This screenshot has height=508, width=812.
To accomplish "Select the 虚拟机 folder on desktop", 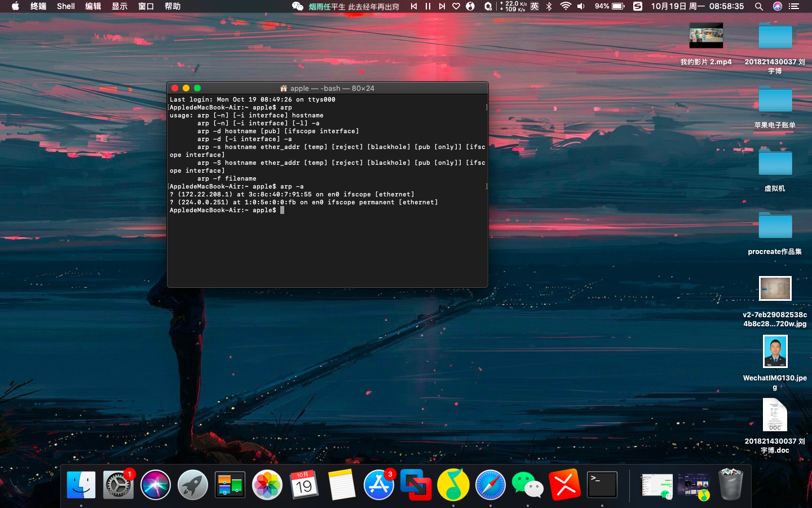I will point(775,163).
